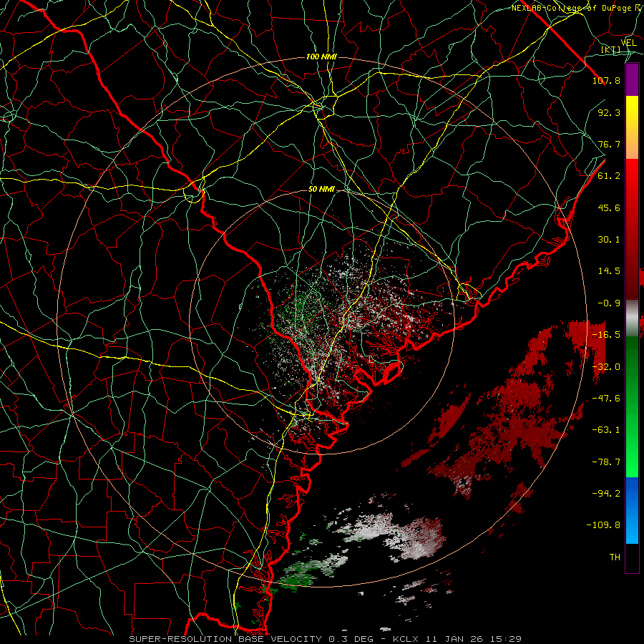Select the 30.1 value on the scale
This screenshot has height=644, width=644.
[x=609, y=240]
